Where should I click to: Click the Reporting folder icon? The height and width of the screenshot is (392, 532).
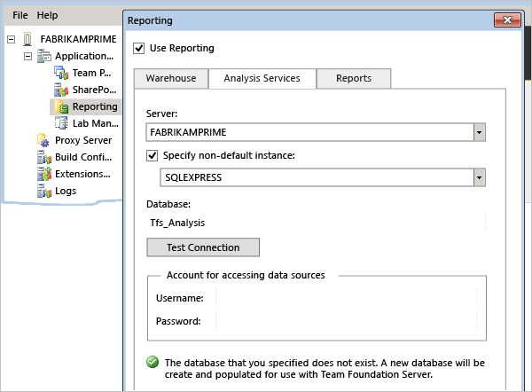[61, 107]
